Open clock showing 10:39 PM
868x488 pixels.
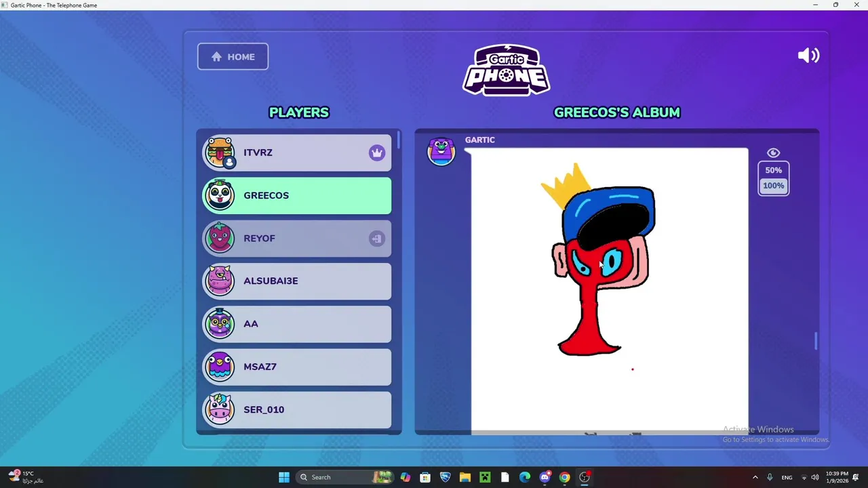pyautogui.click(x=837, y=477)
